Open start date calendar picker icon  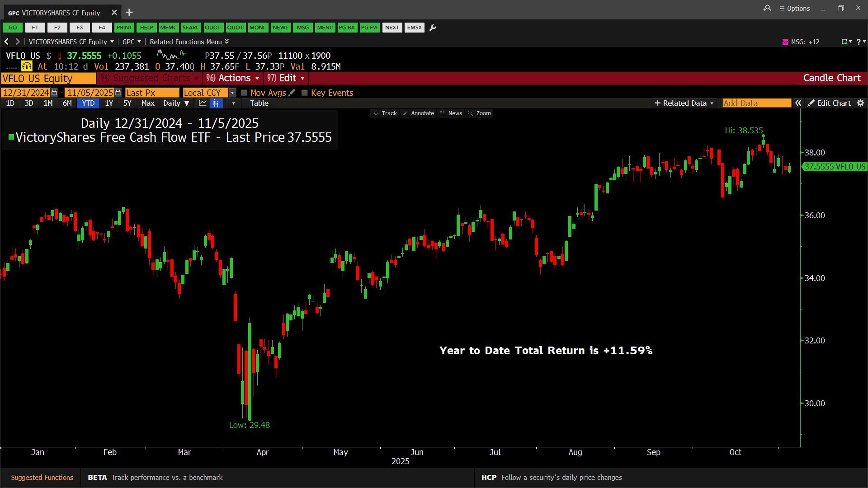pos(54,93)
